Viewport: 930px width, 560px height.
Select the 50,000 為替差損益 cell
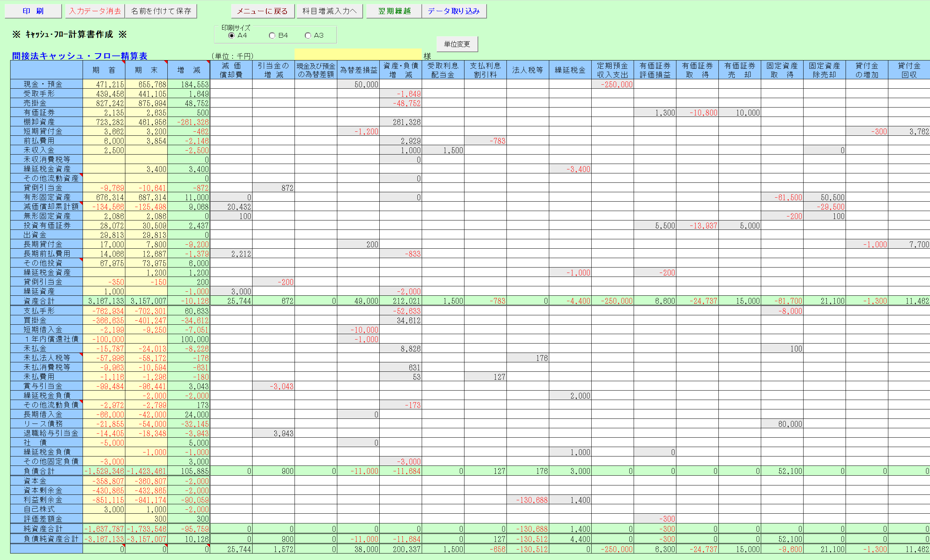tap(358, 84)
